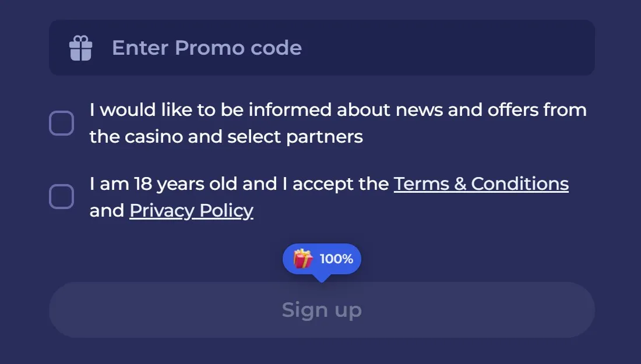
Task: Click the red gift box bonus icon
Action: (303, 259)
